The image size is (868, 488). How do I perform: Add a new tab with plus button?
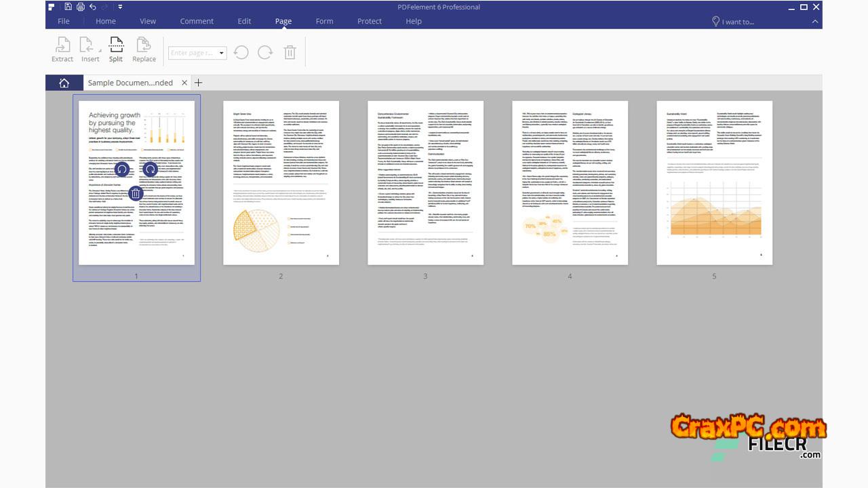click(x=198, y=83)
